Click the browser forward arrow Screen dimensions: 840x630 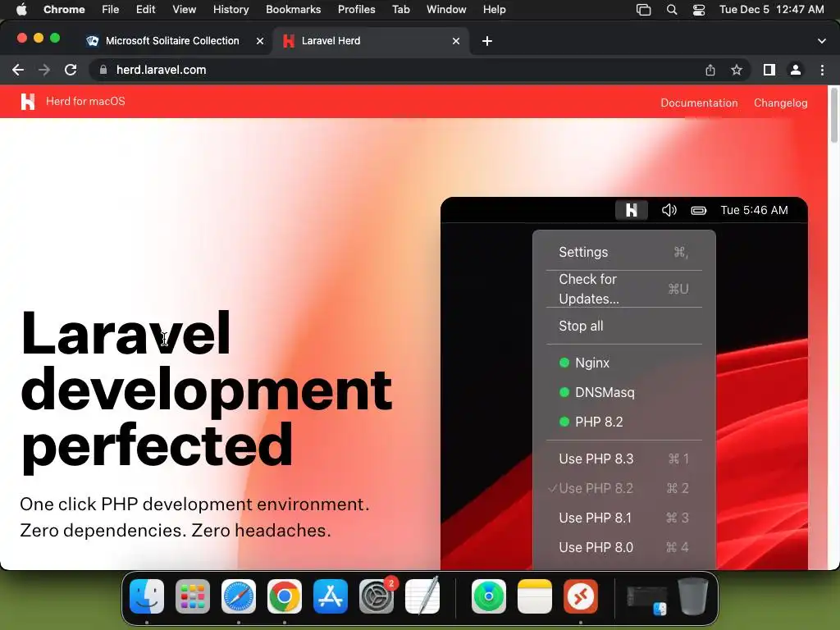coord(44,70)
